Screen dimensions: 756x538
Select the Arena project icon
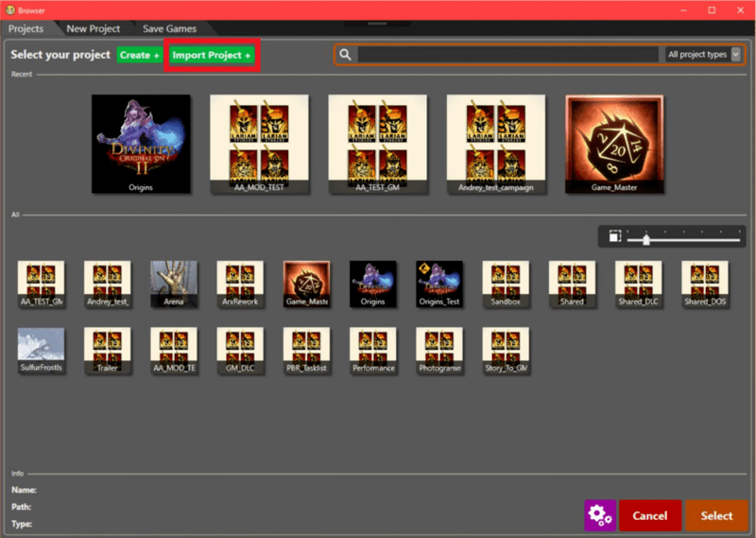(174, 285)
